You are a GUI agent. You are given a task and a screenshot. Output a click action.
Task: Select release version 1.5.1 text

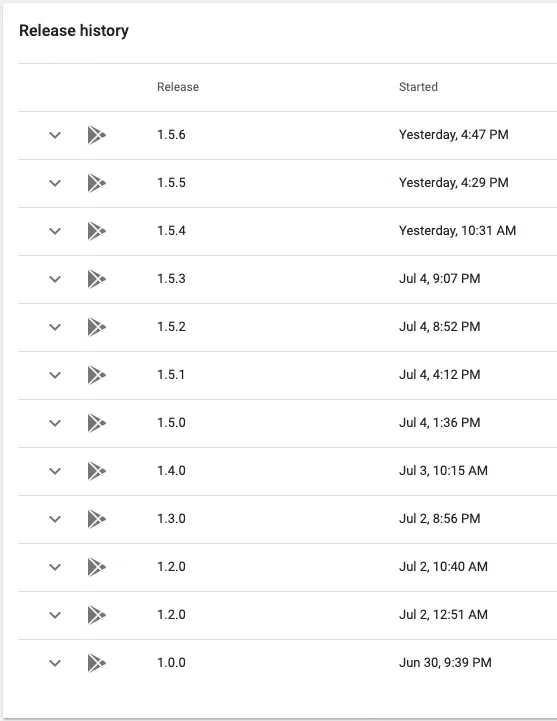point(171,375)
